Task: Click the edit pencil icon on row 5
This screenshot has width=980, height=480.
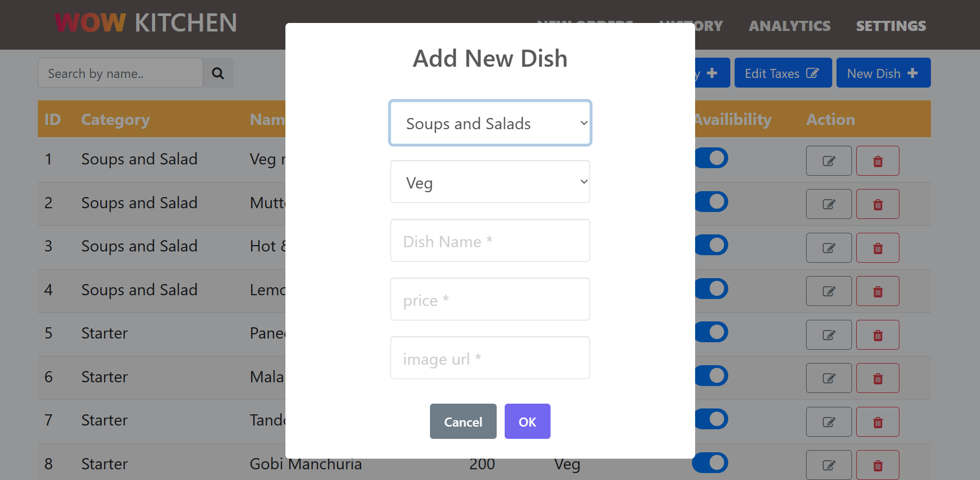Action: point(828,335)
